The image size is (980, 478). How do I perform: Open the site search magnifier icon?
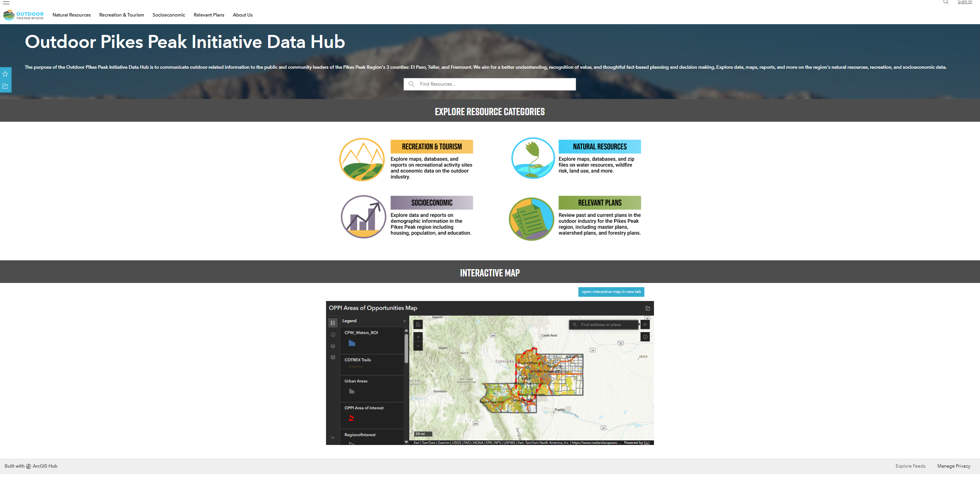[946, 2]
